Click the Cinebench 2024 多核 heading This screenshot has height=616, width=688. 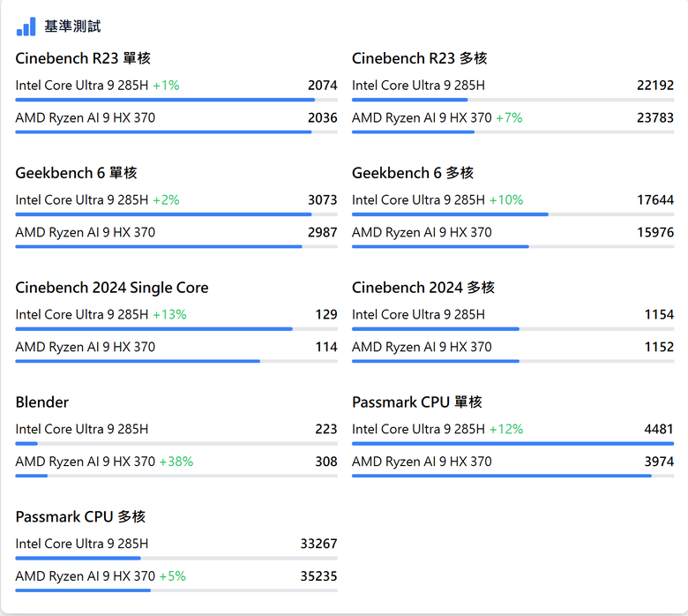click(x=423, y=287)
